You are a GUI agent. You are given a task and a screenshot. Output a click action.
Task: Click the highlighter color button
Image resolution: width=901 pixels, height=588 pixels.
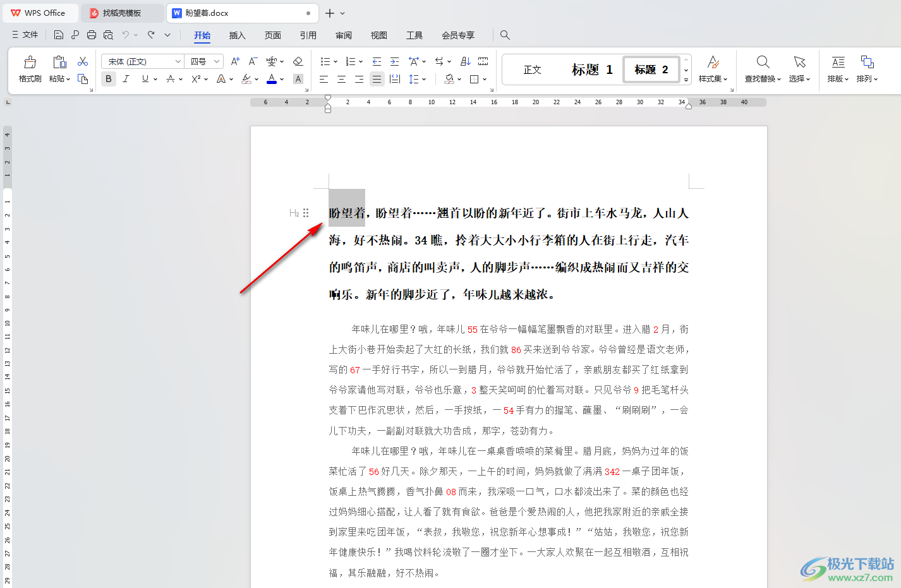(246, 79)
